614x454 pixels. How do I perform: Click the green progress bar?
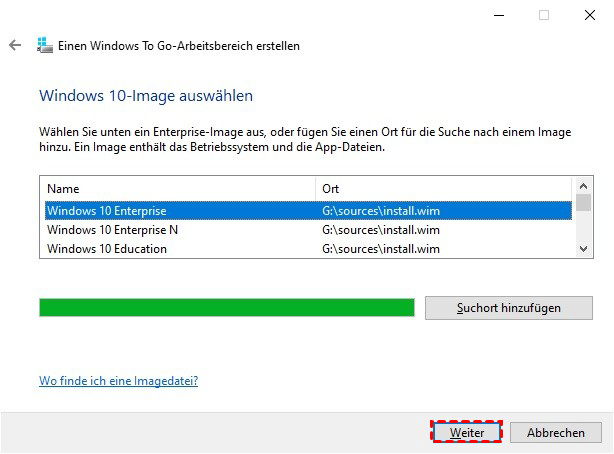coord(226,307)
